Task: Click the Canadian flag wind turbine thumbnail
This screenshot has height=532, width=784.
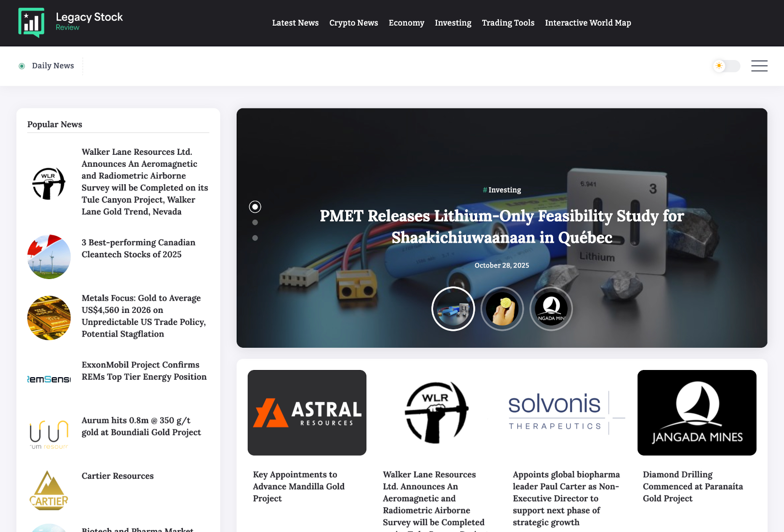Action: pos(49,257)
